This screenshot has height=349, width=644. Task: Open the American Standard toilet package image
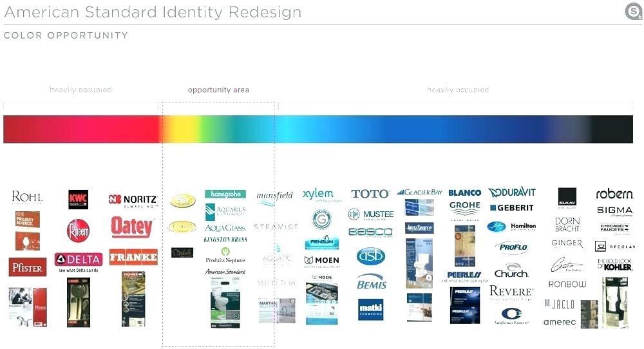pyautogui.click(x=225, y=302)
